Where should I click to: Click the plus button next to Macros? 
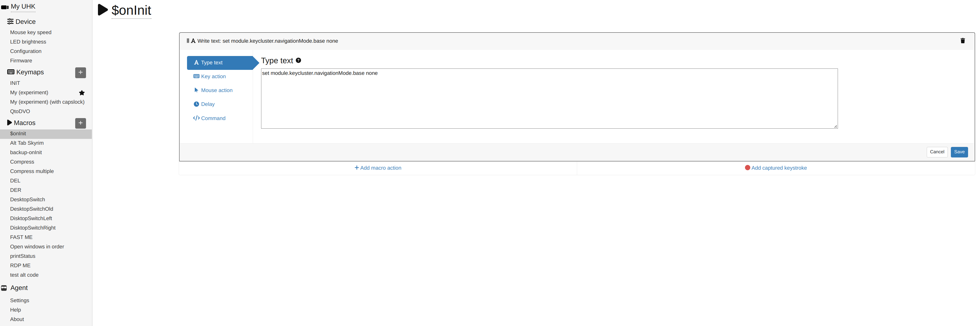[80, 123]
